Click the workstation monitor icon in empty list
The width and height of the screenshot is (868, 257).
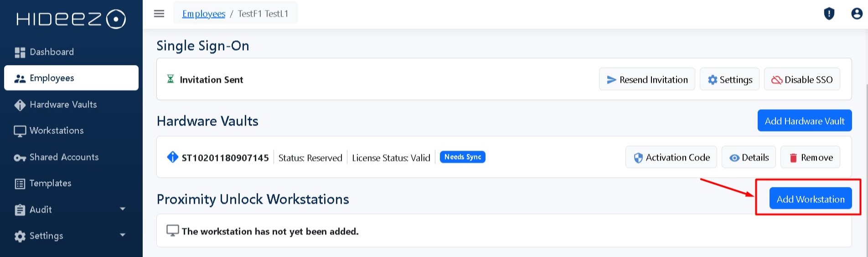coord(172,231)
